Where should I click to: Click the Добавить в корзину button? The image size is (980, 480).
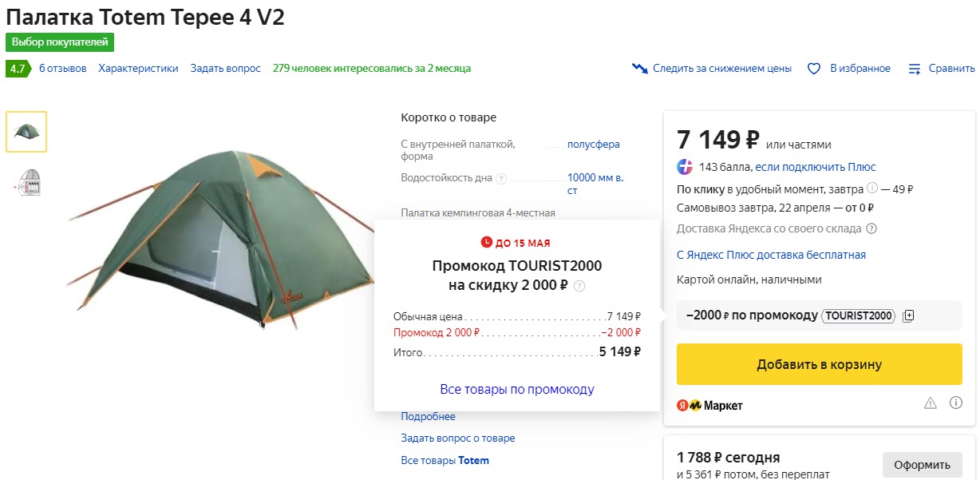click(x=820, y=364)
